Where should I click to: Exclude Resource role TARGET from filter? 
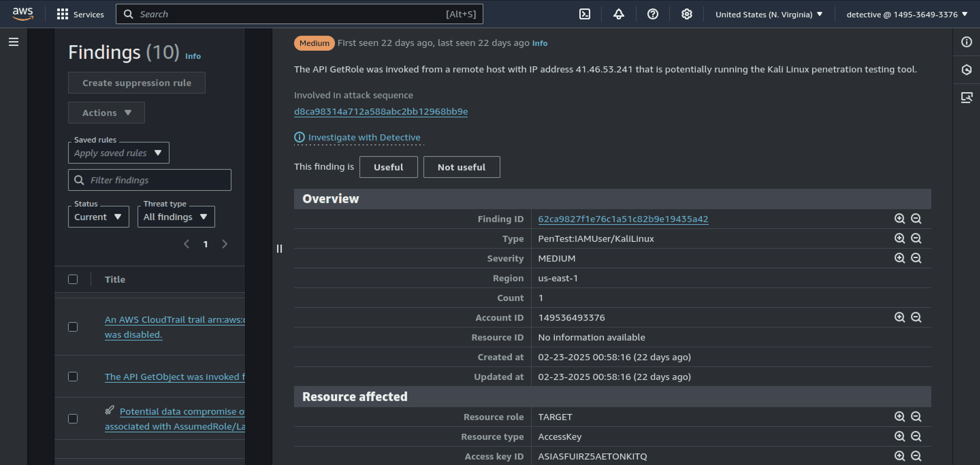click(x=916, y=417)
